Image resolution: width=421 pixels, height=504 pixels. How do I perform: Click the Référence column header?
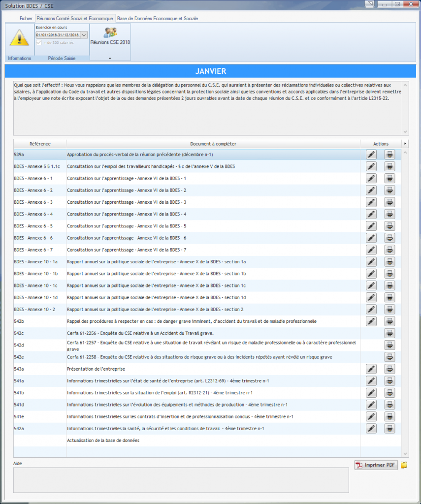tap(39, 144)
